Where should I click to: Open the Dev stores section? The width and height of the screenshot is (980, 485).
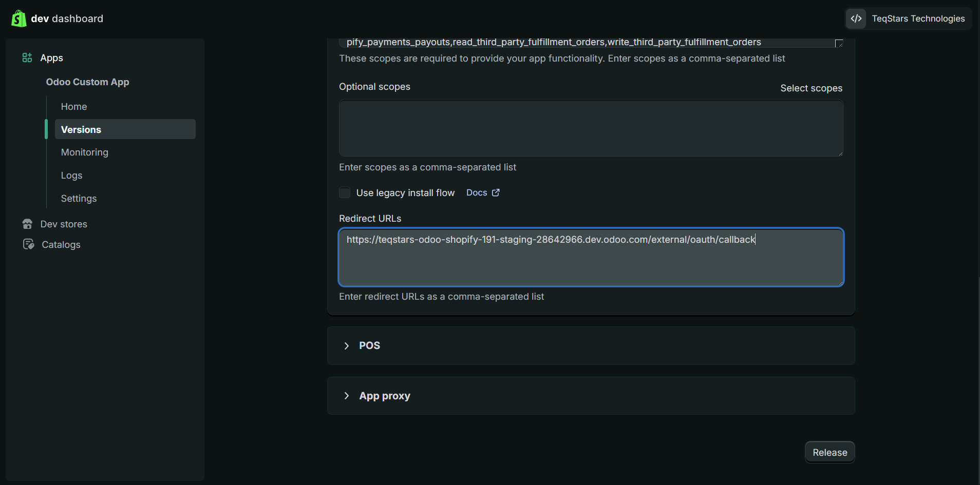pos(64,224)
